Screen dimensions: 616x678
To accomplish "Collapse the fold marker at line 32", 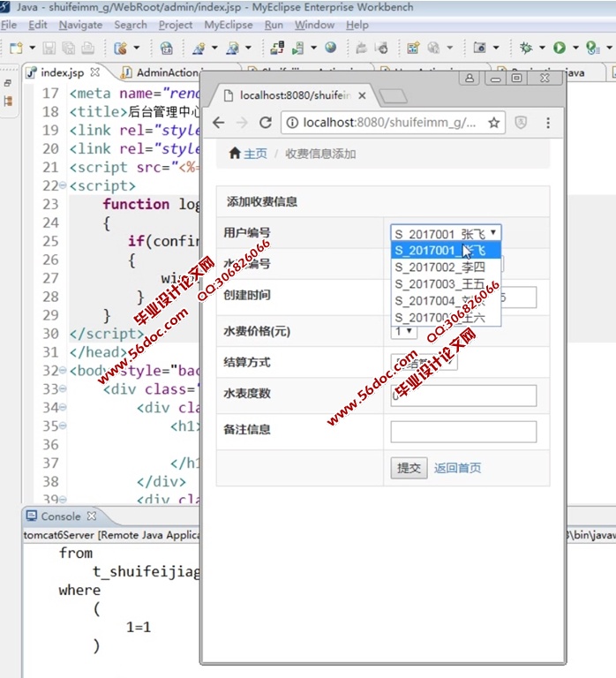I will pyautogui.click(x=63, y=371).
